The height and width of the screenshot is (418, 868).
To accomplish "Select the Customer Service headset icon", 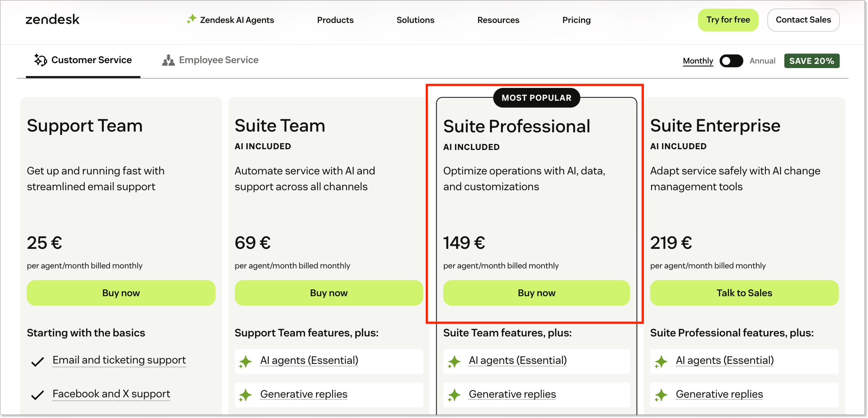I will pyautogui.click(x=40, y=60).
